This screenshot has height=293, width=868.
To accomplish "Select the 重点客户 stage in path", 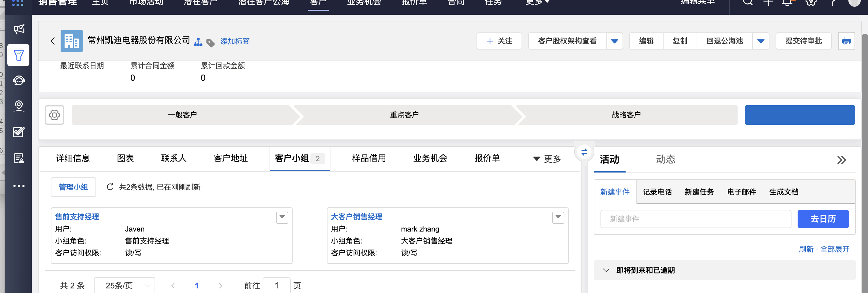I will point(404,115).
